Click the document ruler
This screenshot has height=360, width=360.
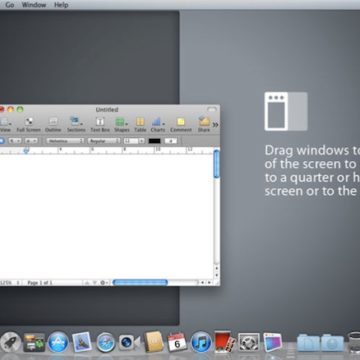click(107, 151)
